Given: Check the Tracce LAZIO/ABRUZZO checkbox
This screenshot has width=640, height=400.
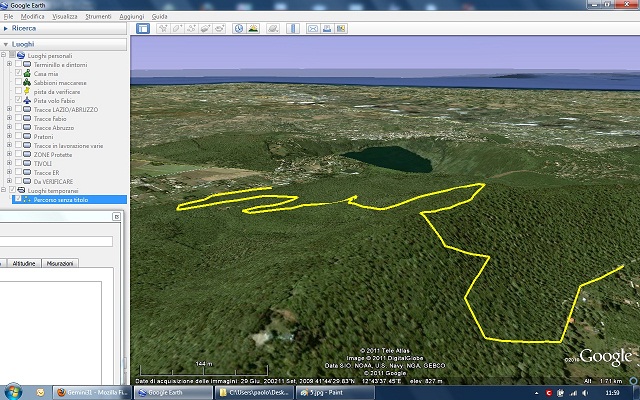Looking at the screenshot, I should (18, 109).
